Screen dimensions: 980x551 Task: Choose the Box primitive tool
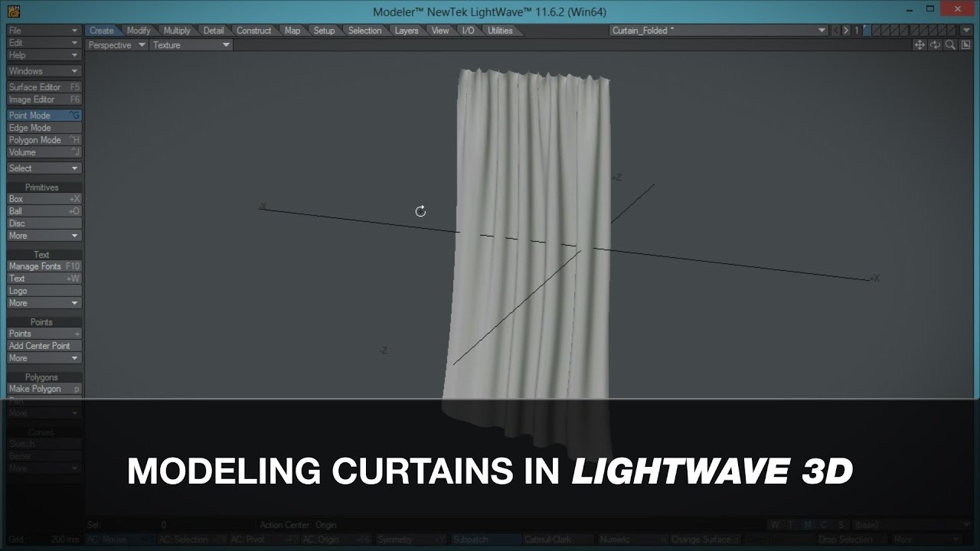[44, 199]
